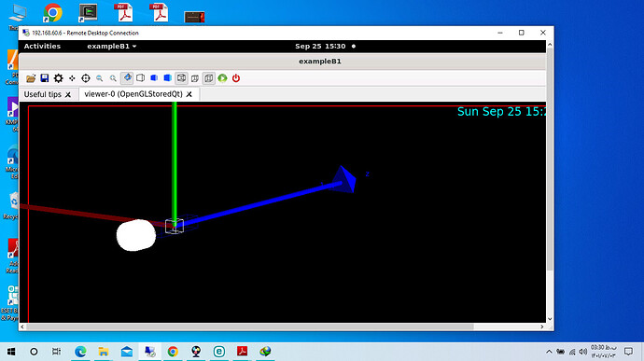Maximize the Remote Desktop Connection window

(x=521, y=33)
